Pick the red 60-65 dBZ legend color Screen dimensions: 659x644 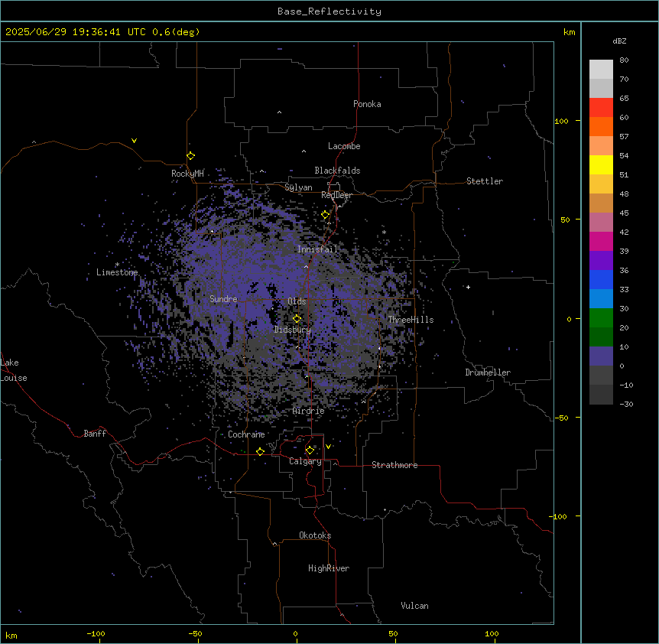[601, 108]
